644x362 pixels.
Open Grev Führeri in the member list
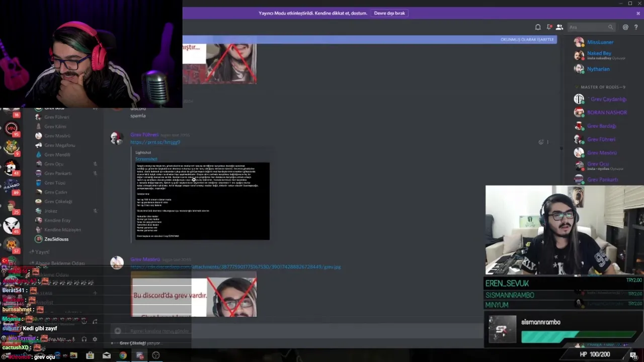(601, 139)
